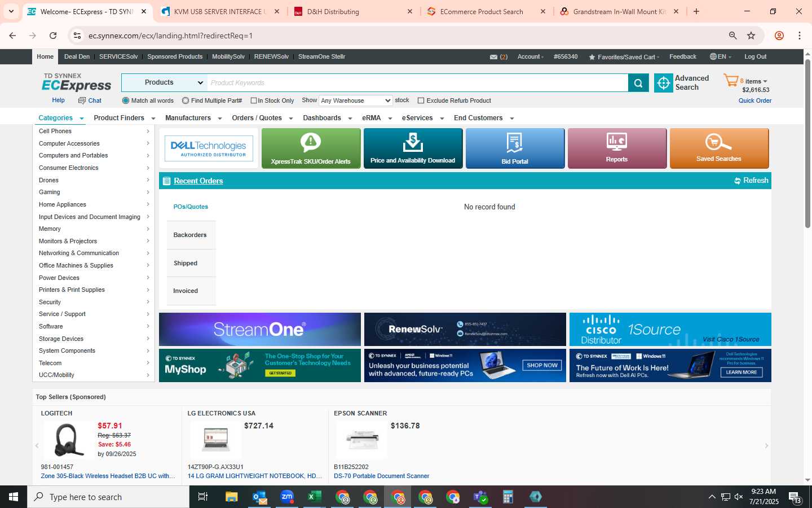Screen dimensions: 812x508
Task: Click the magnifier search button beside Product Keywords
Action: point(638,83)
